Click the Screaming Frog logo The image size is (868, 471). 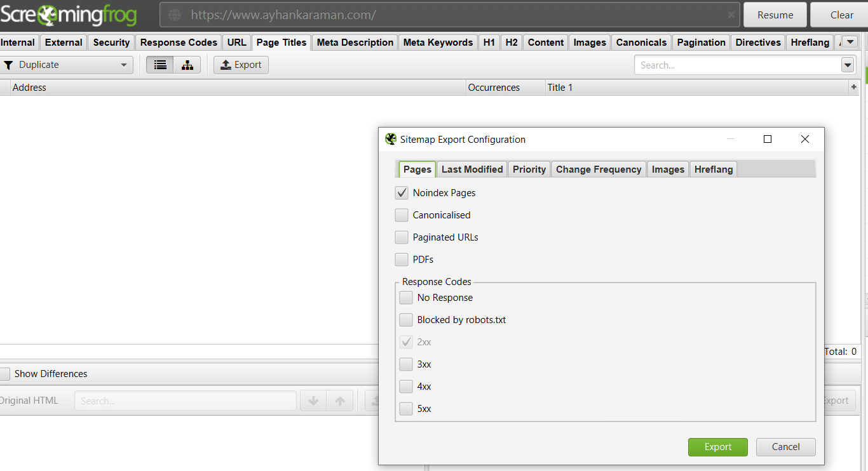tap(69, 15)
